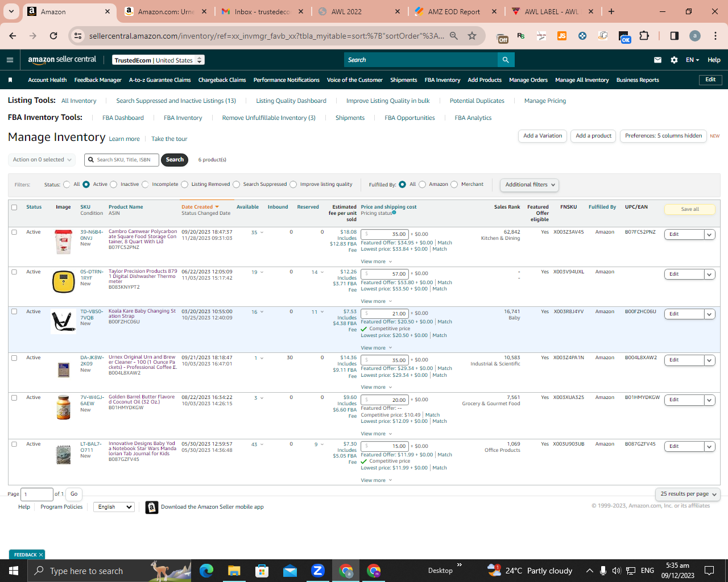The height and width of the screenshot is (582, 728).
Task: View site information icon in address bar
Action: 78,36
